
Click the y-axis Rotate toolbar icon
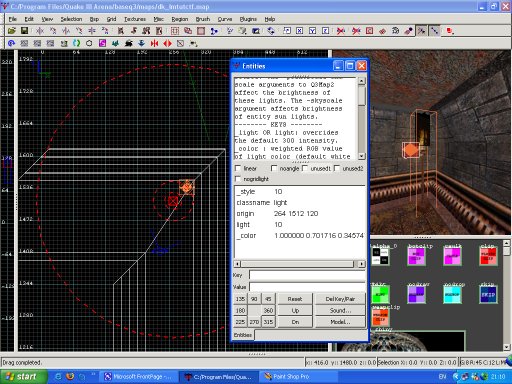point(79,31)
